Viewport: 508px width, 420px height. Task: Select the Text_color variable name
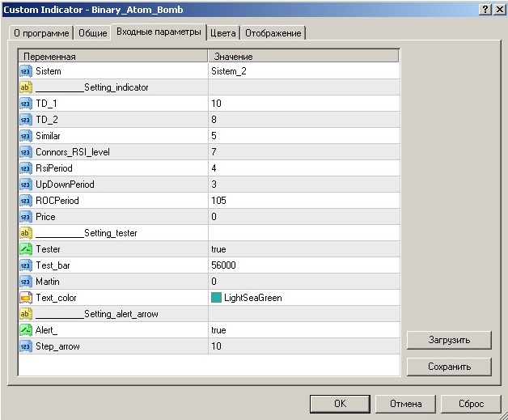coord(56,298)
